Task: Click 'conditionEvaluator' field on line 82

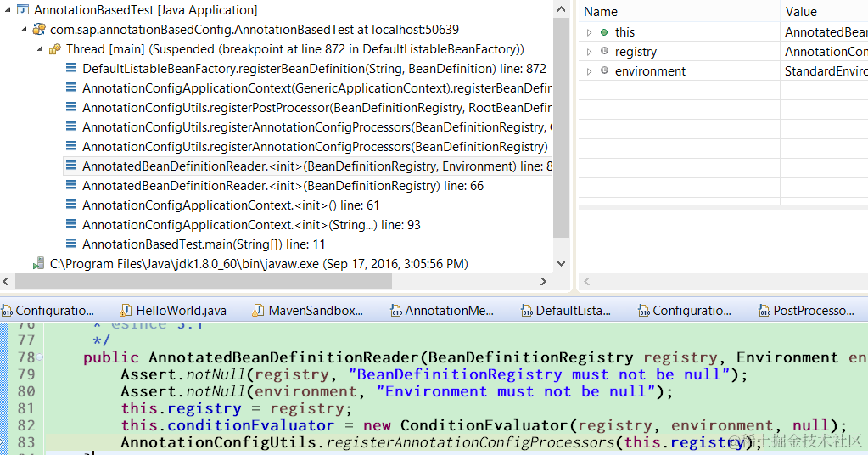Action: point(251,425)
